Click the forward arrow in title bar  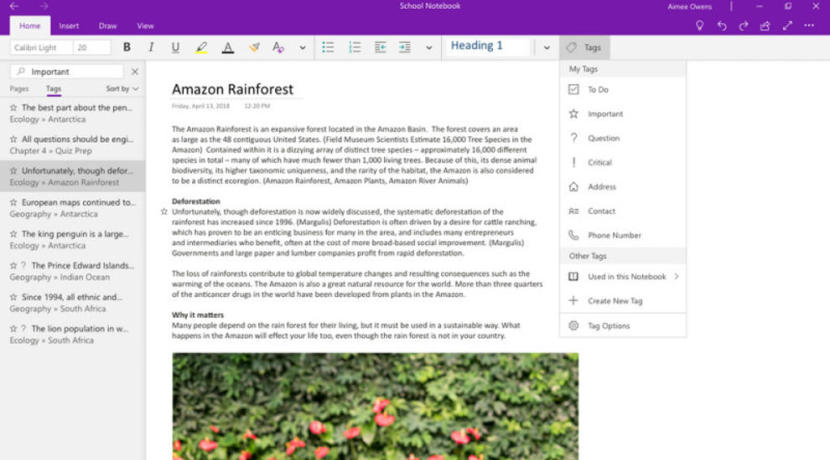coord(43,6)
